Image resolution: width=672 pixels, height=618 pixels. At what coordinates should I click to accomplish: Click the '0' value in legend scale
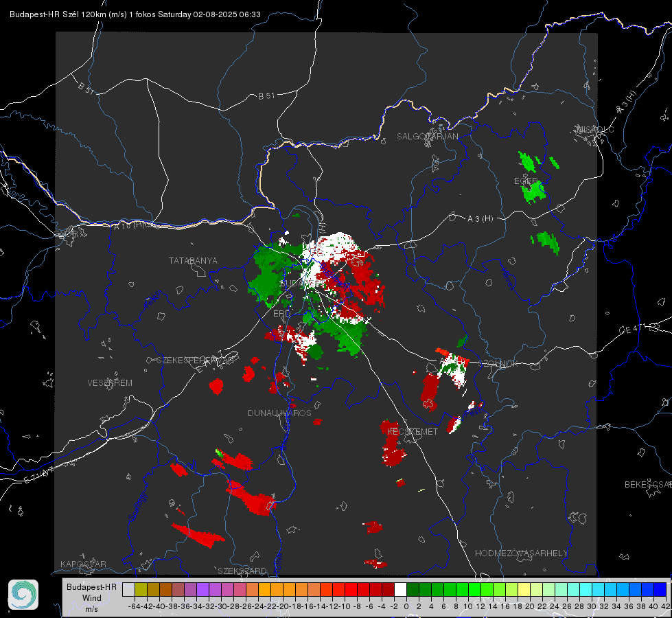click(406, 606)
